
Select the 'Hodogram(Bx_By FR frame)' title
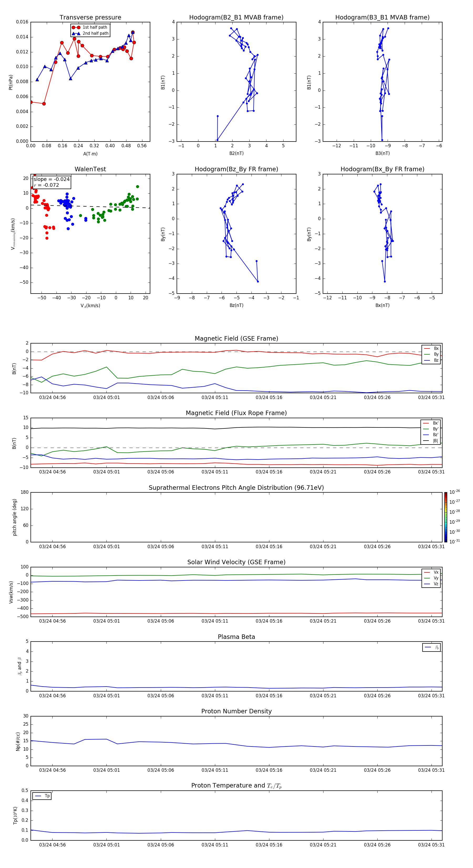382,169
